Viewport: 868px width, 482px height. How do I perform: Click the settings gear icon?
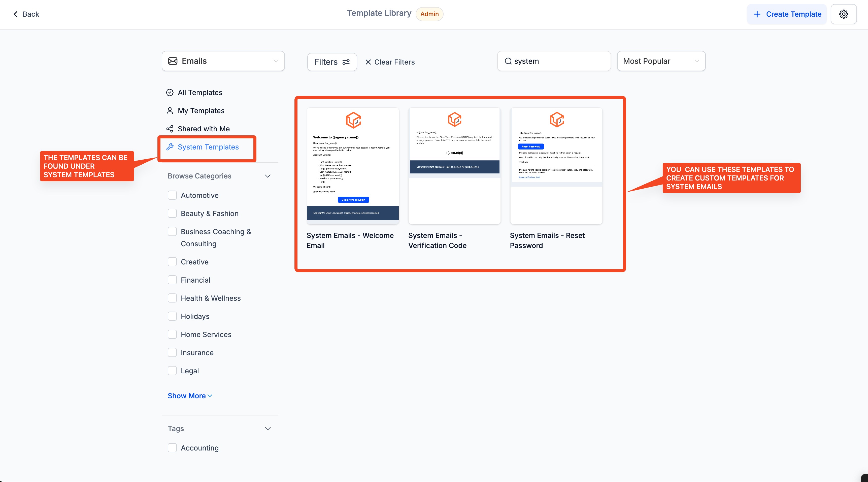pyautogui.click(x=843, y=14)
